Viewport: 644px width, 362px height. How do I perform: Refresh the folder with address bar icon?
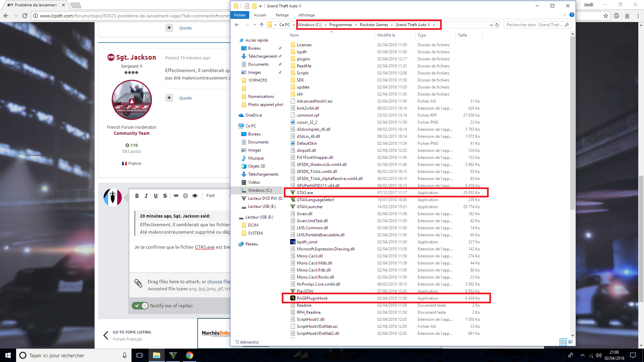coord(497,25)
